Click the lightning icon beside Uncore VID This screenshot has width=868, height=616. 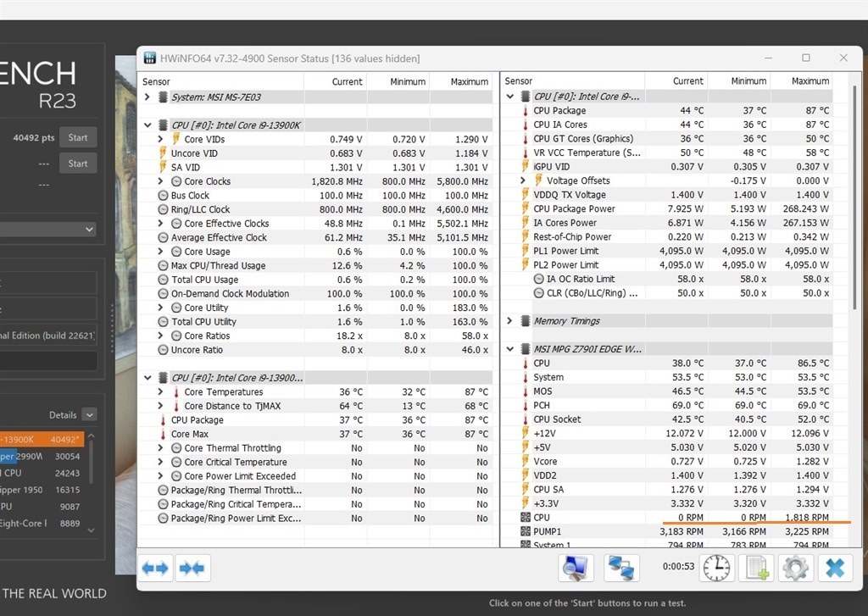tap(163, 153)
